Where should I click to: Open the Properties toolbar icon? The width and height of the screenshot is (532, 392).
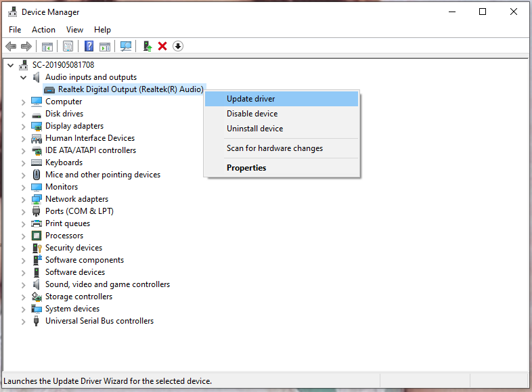click(68, 46)
